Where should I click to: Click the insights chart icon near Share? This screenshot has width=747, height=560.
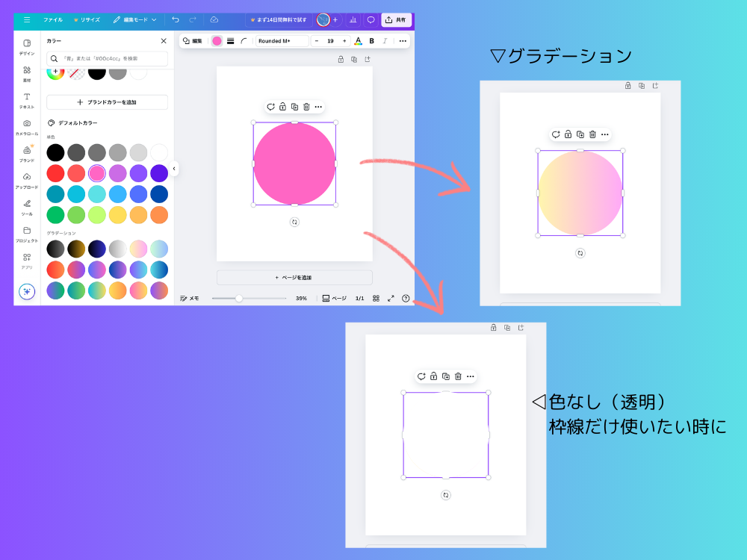click(352, 20)
